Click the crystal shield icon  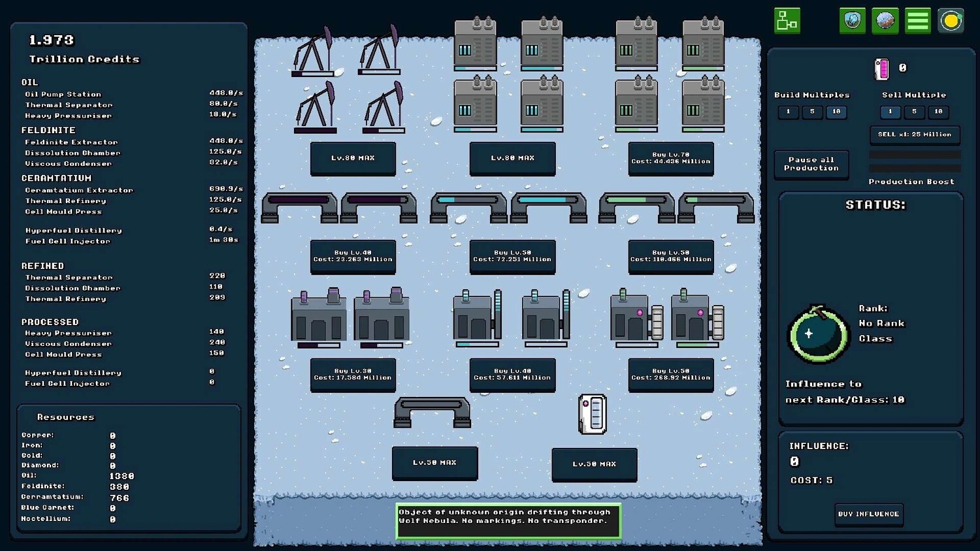point(853,21)
